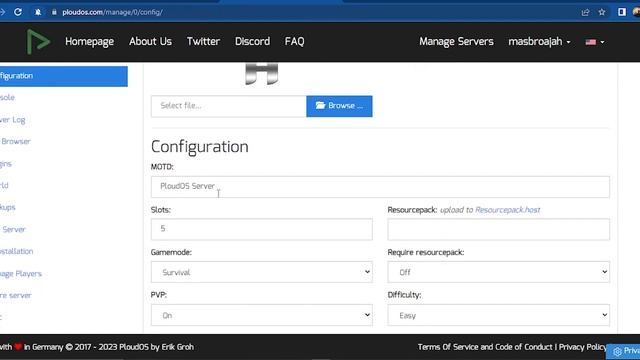
Task: Open FAQ in the navbar
Action: tap(294, 42)
